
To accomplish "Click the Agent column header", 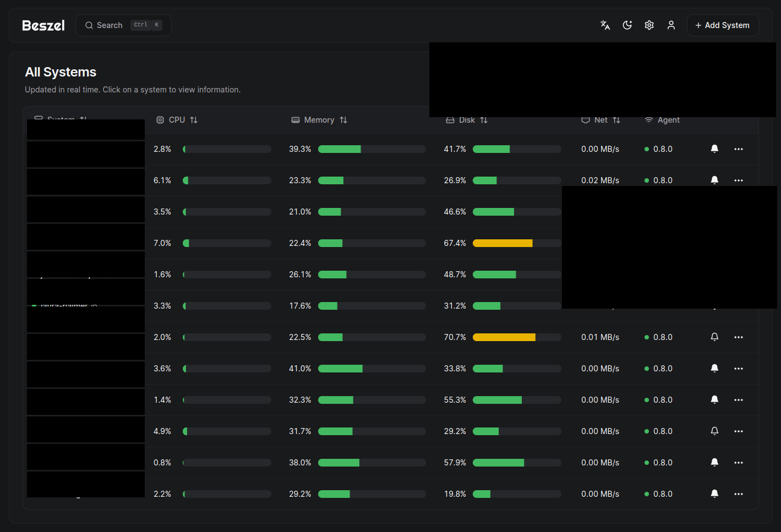I will (x=663, y=120).
